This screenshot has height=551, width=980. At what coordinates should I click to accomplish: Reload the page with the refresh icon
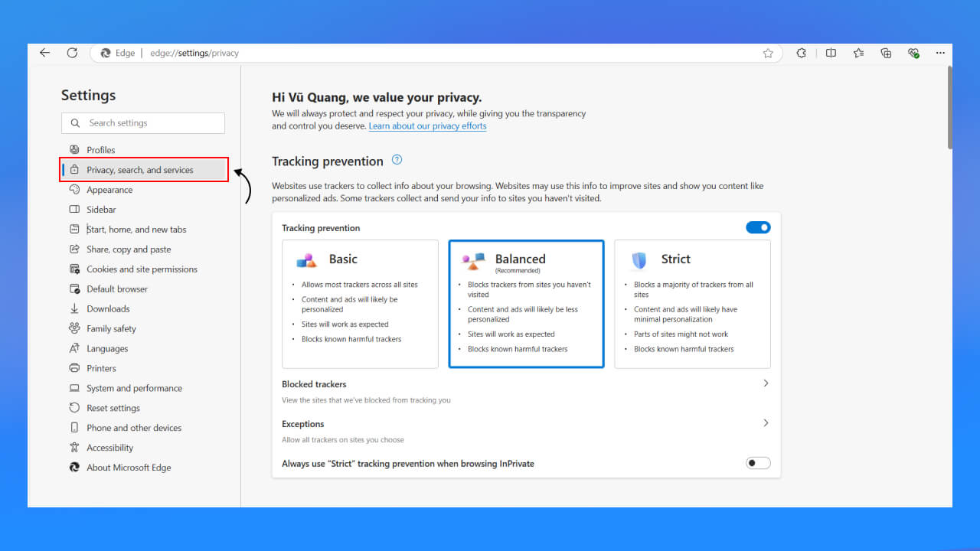[x=72, y=53]
